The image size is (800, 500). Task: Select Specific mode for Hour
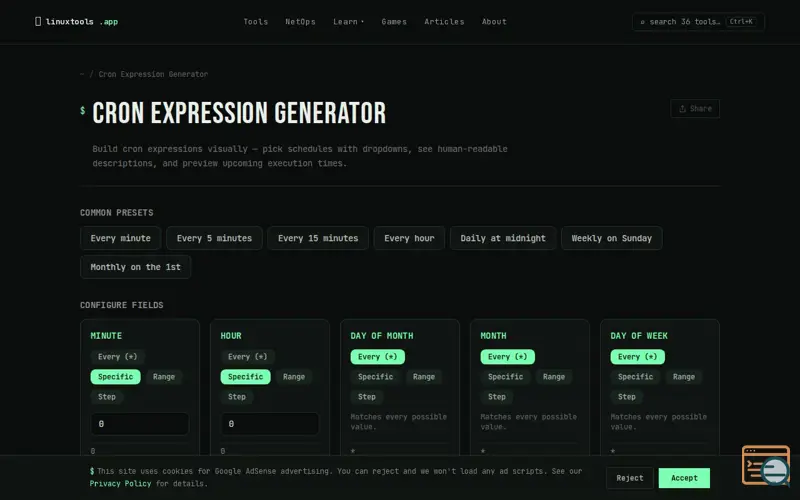coord(245,377)
